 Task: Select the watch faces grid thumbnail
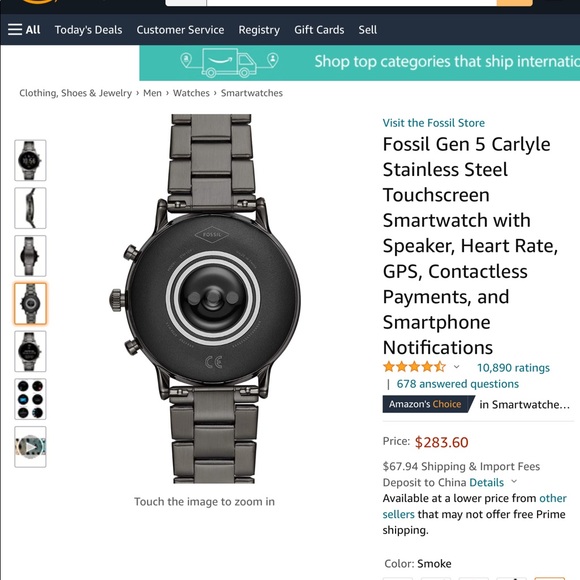30,399
